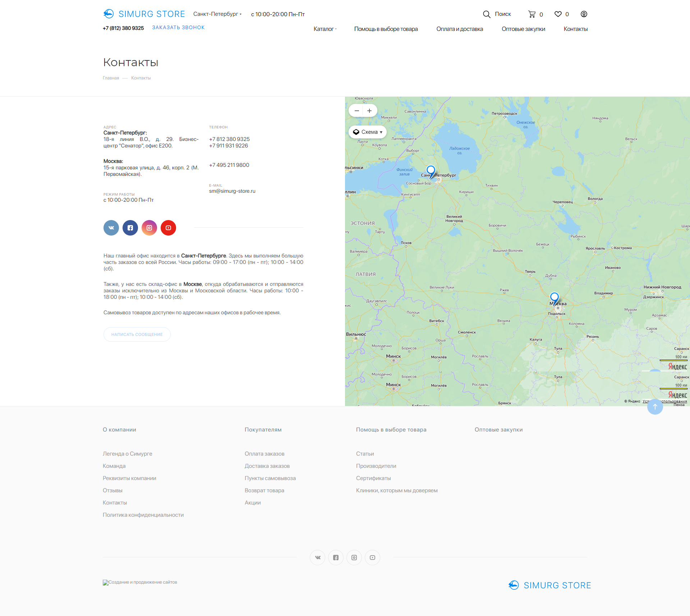This screenshot has height=616, width=690.
Task: Open the wishlist heart icon
Action: [558, 14]
